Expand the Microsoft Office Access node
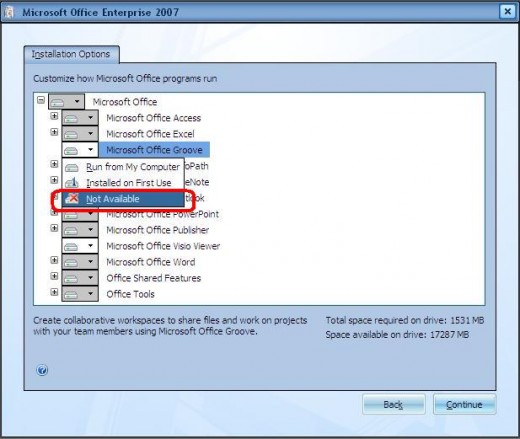 pyautogui.click(x=54, y=116)
